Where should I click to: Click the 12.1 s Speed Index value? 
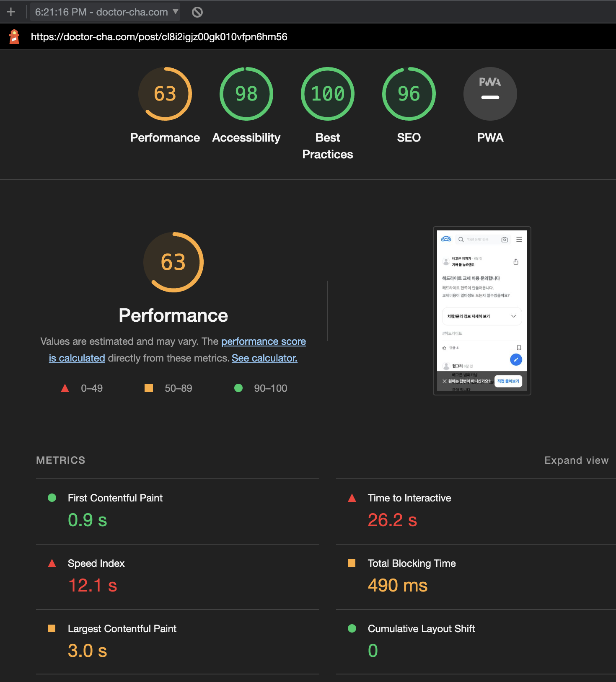[93, 586]
